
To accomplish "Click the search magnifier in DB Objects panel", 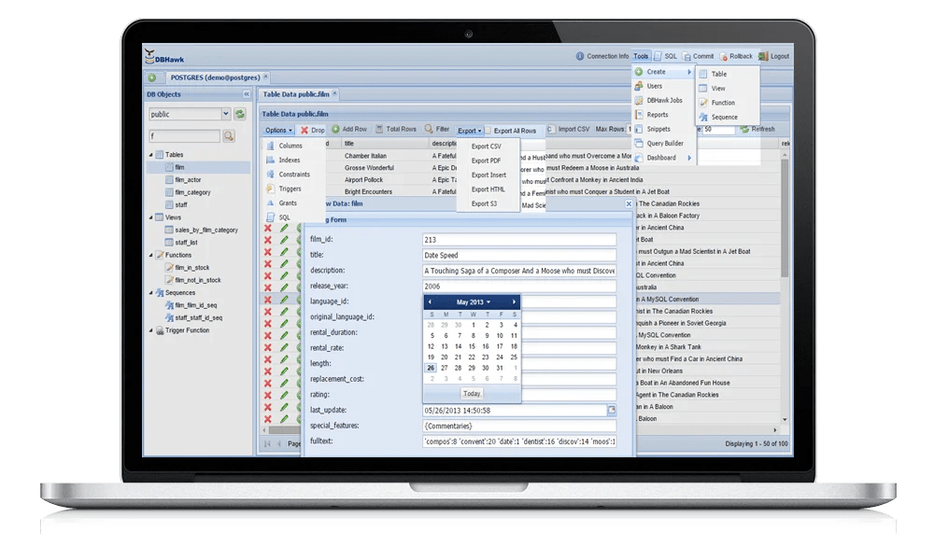I will click(227, 135).
